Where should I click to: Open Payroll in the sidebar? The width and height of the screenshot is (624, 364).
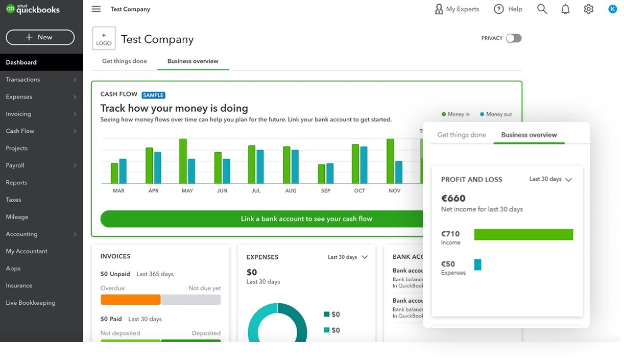coord(15,165)
